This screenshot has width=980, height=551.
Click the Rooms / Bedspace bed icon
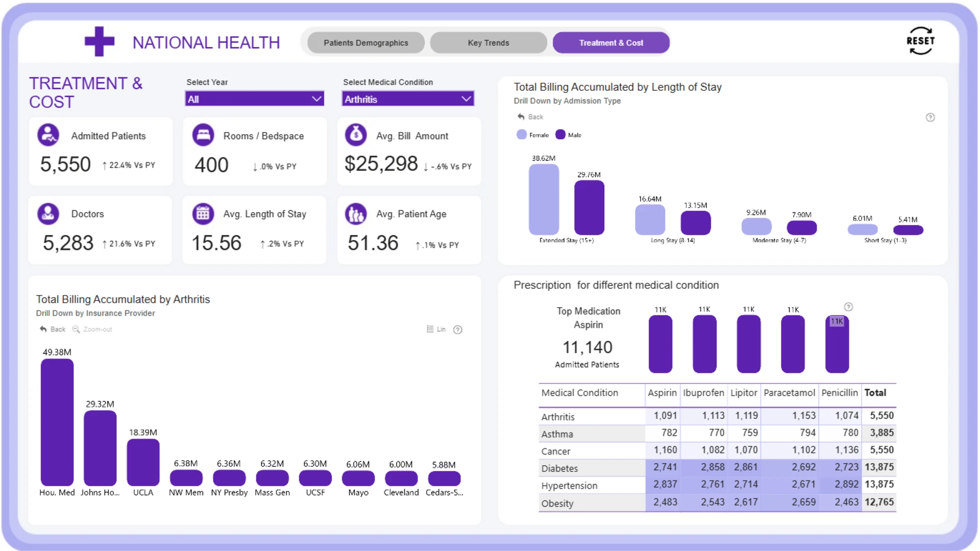coord(203,135)
